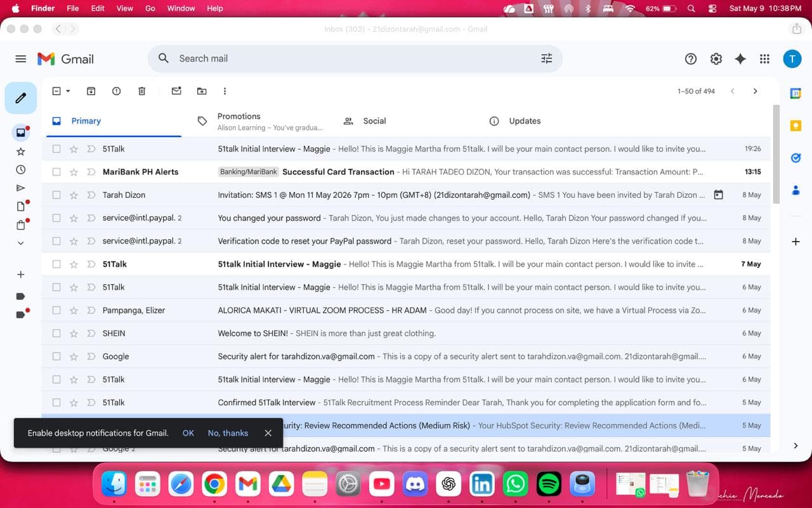Open Google apps grid icon

click(x=764, y=59)
